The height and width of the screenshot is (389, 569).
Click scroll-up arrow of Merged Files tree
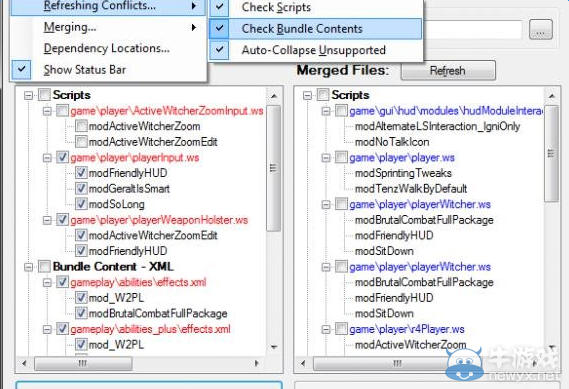coord(552,96)
